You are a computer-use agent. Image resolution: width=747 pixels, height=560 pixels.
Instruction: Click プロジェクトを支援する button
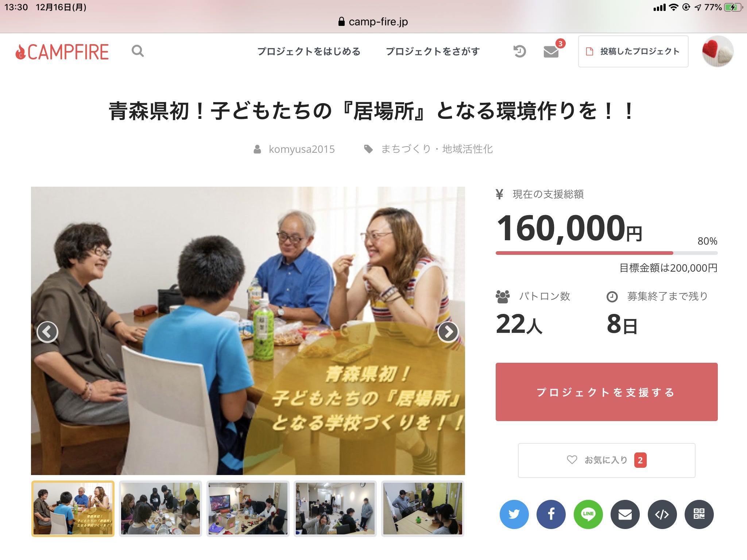[607, 392]
